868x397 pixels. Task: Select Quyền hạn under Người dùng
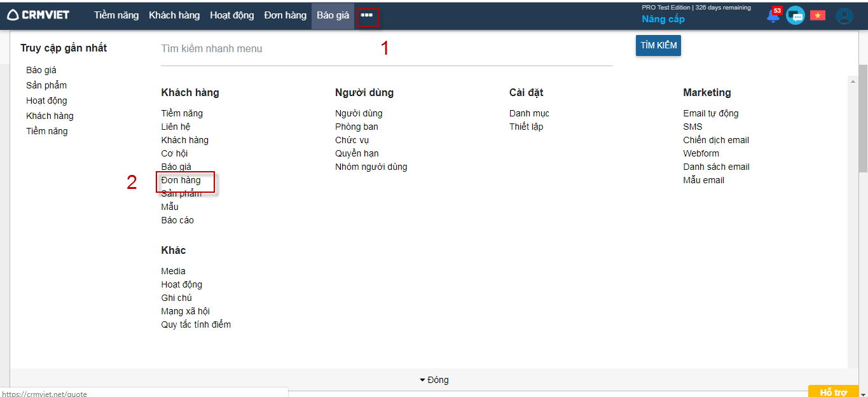pos(357,153)
